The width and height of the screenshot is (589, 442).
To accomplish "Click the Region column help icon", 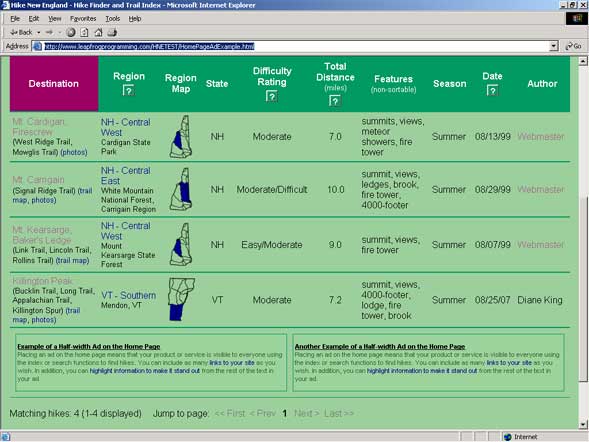I will tap(128, 91).
